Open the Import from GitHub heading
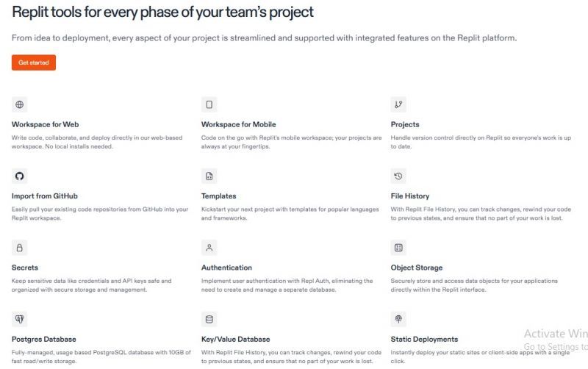588x369 pixels. tap(45, 196)
